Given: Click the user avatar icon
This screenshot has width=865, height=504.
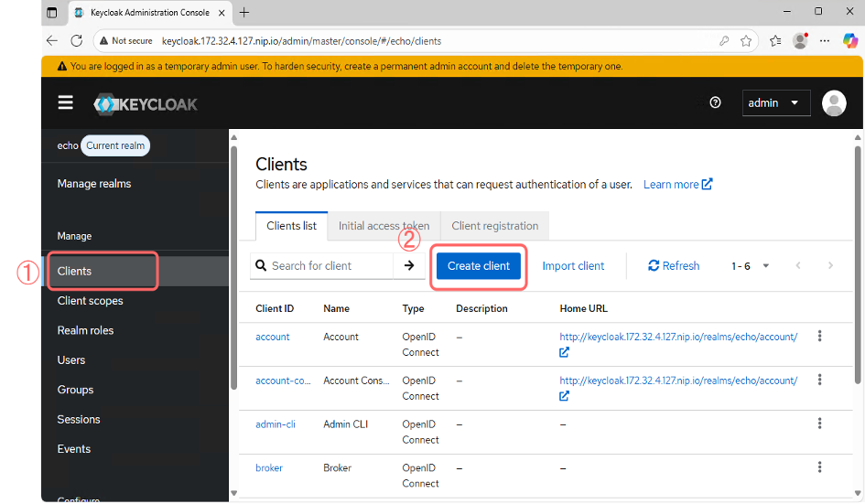Looking at the screenshot, I should click(x=834, y=103).
